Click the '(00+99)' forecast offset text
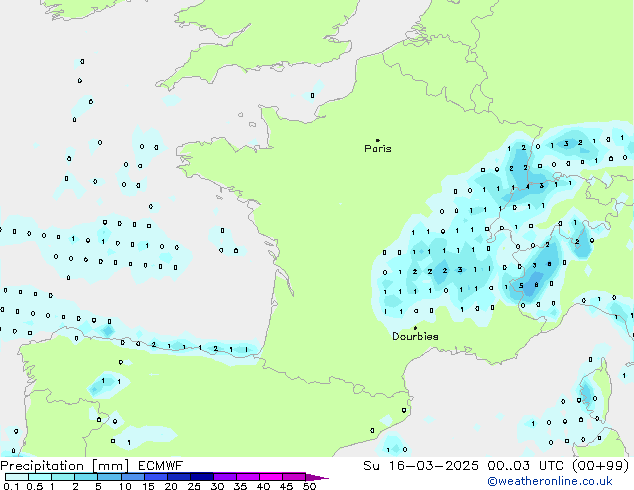The width and height of the screenshot is (634, 490). (x=601, y=466)
